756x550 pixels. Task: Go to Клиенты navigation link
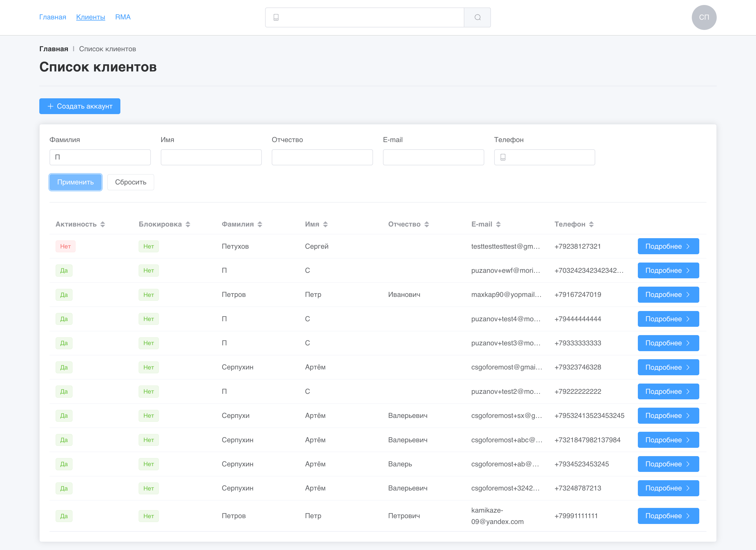pyautogui.click(x=90, y=17)
